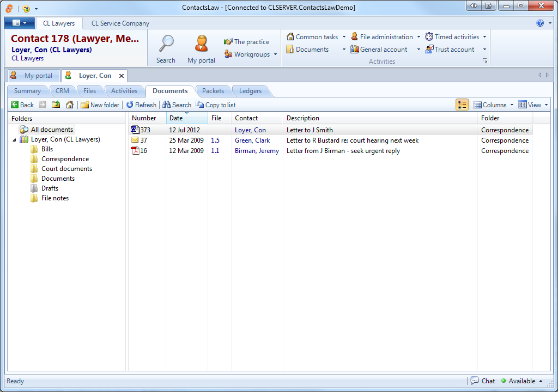Switch to the My portal document tab
Image resolution: width=558 pixels, height=392 pixels.
33,76
